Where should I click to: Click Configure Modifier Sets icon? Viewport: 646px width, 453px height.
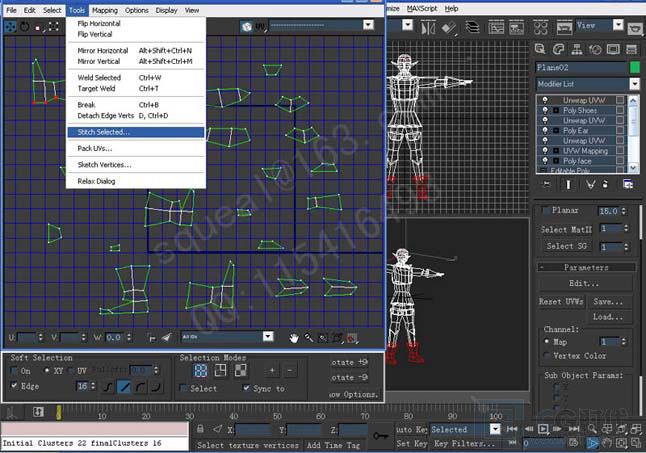(x=628, y=184)
